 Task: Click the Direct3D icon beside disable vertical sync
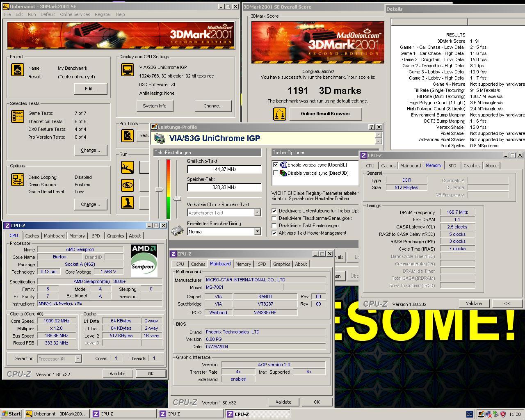[x=283, y=173]
